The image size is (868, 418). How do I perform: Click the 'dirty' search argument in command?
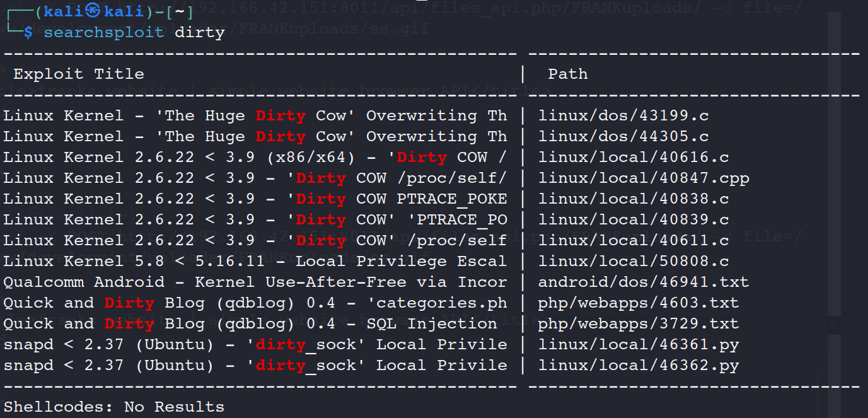pos(199,33)
